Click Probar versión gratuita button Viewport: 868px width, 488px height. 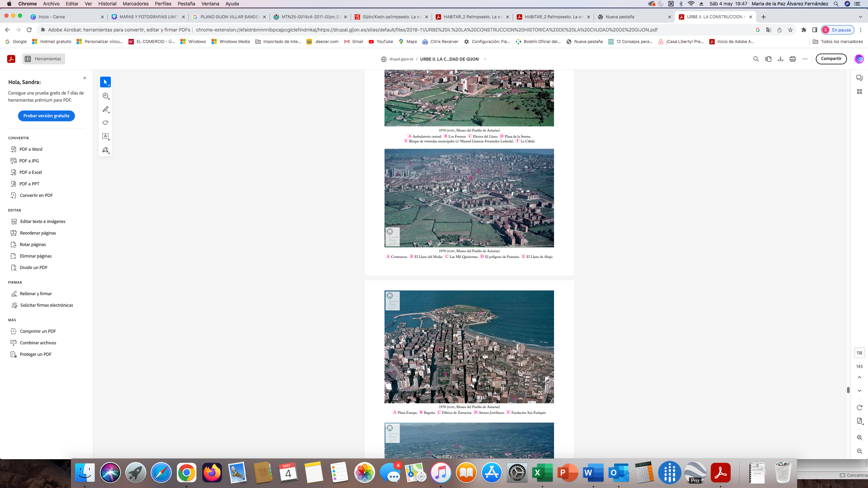[46, 116]
